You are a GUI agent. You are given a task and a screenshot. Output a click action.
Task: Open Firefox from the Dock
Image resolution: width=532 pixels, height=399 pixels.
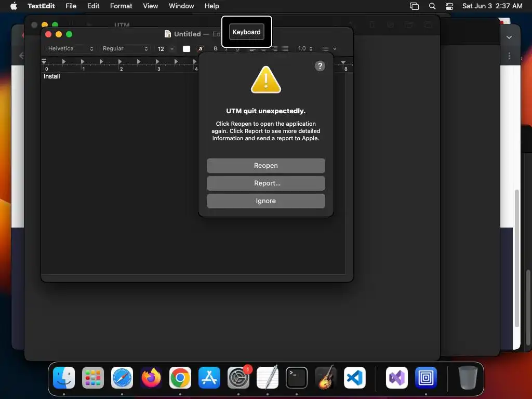pyautogui.click(x=151, y=378)
